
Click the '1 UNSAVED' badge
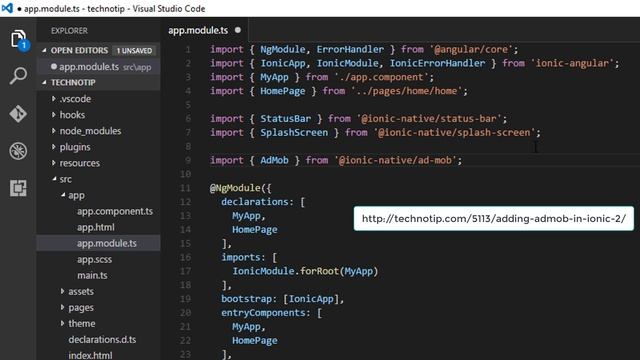[134, 51]
